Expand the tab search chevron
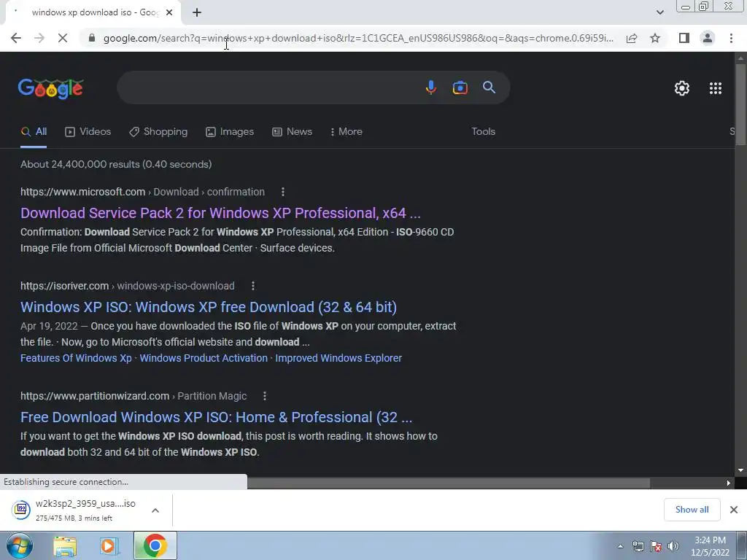 659,12
